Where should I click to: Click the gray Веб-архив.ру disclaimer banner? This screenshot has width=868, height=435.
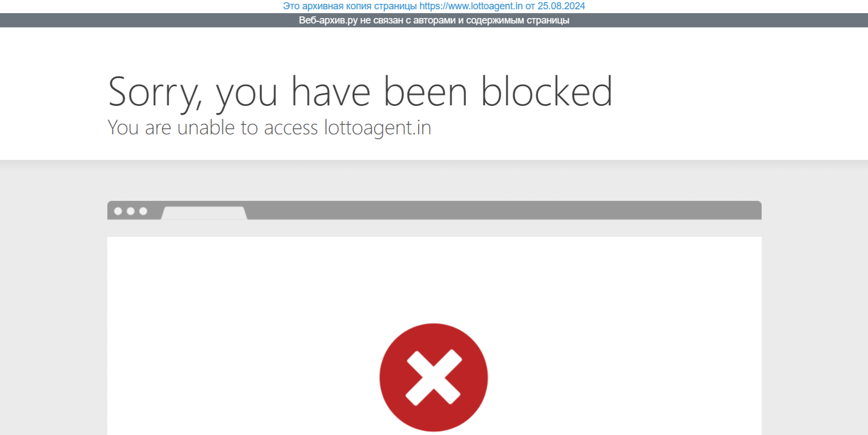click(434, 20)
